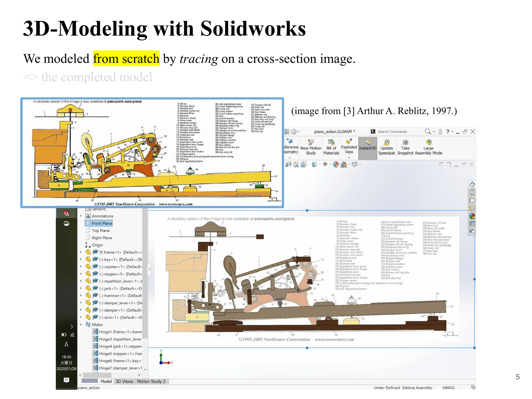Image resolution: width=532 pixels, height=399 pixels.
Task: Open the Bill of Materials tool
Action: coord(331,147)
